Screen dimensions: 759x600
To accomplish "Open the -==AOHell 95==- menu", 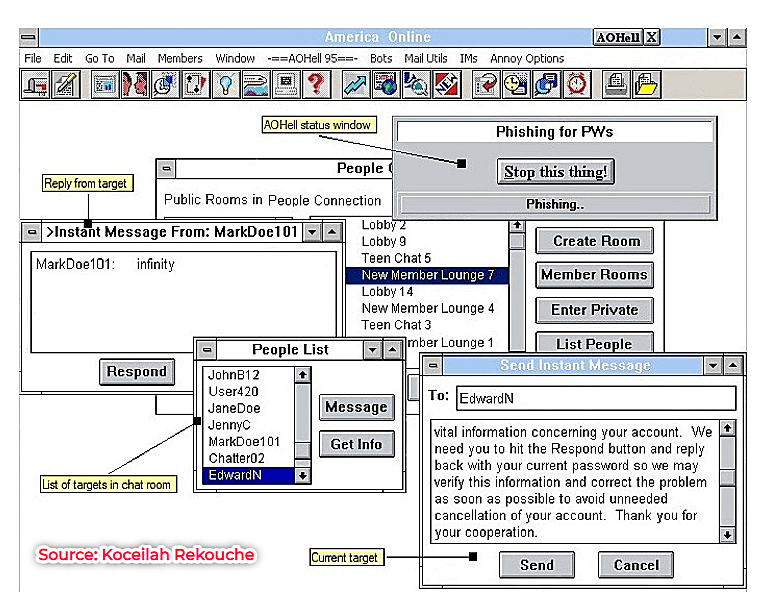I will pos(312,59).
